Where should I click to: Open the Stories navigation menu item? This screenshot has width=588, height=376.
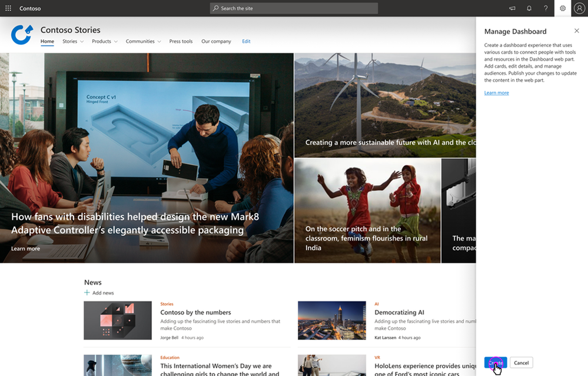pos(70,41)
